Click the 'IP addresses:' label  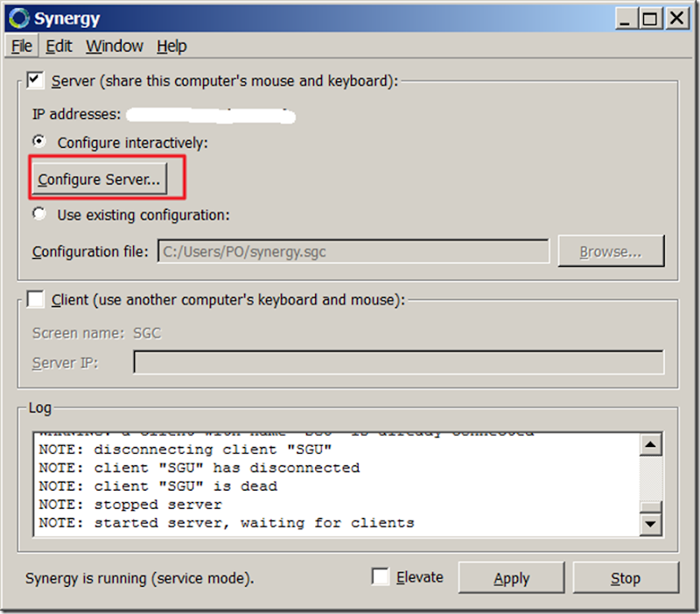(x=76, y=115)
